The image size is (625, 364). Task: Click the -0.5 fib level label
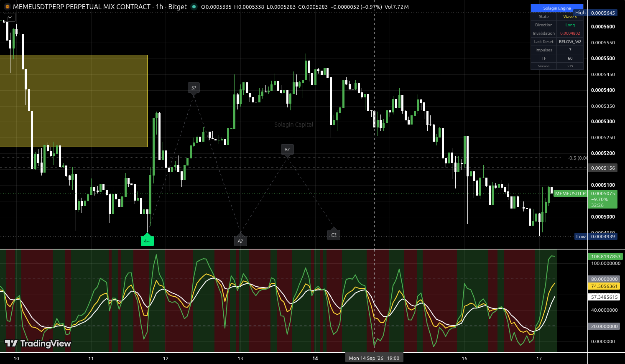click(577, 158)
